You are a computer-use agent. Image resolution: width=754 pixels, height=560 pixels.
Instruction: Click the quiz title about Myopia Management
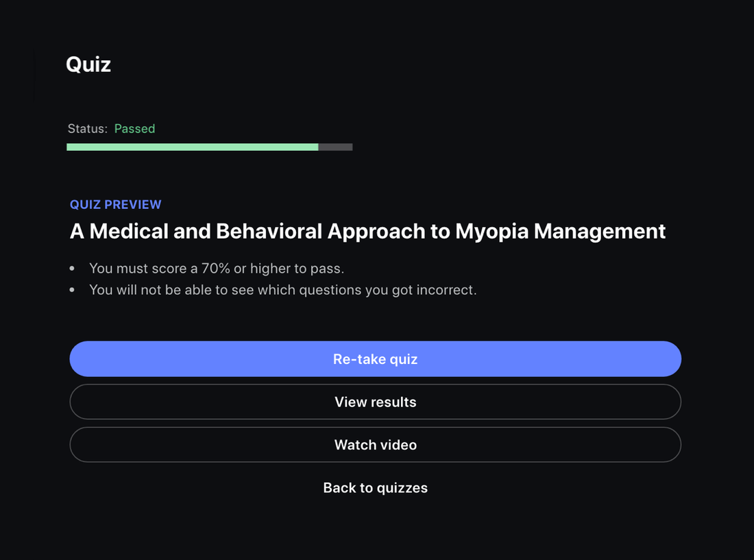(x=367, y=232)
